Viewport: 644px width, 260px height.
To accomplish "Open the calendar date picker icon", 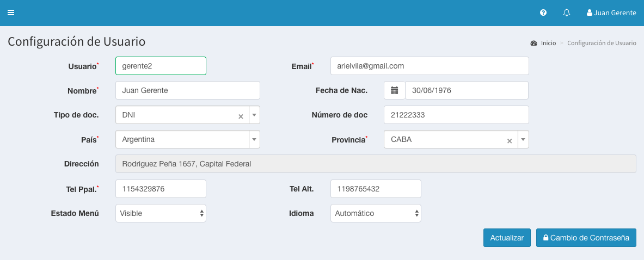I will 395,90.
